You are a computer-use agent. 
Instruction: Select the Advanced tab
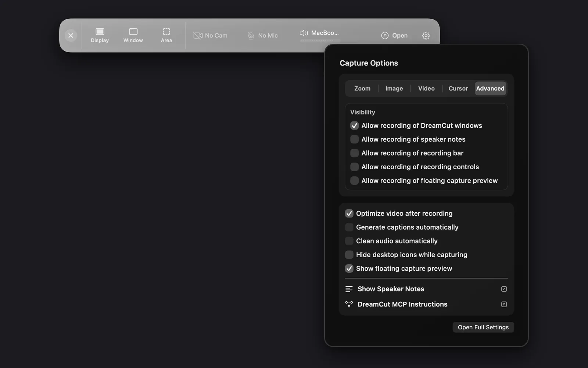490,89
